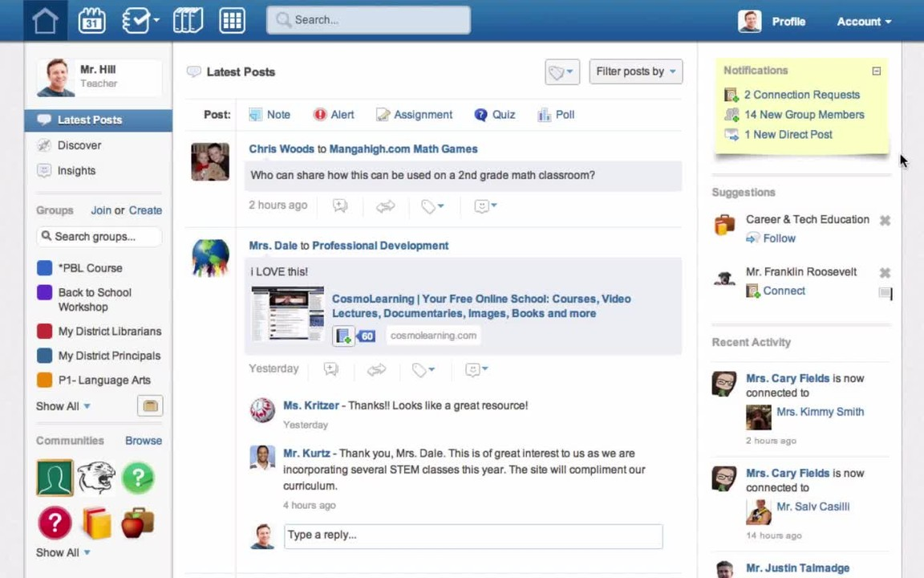Select the blue *PBL Course group swatch

pos(44,268)
